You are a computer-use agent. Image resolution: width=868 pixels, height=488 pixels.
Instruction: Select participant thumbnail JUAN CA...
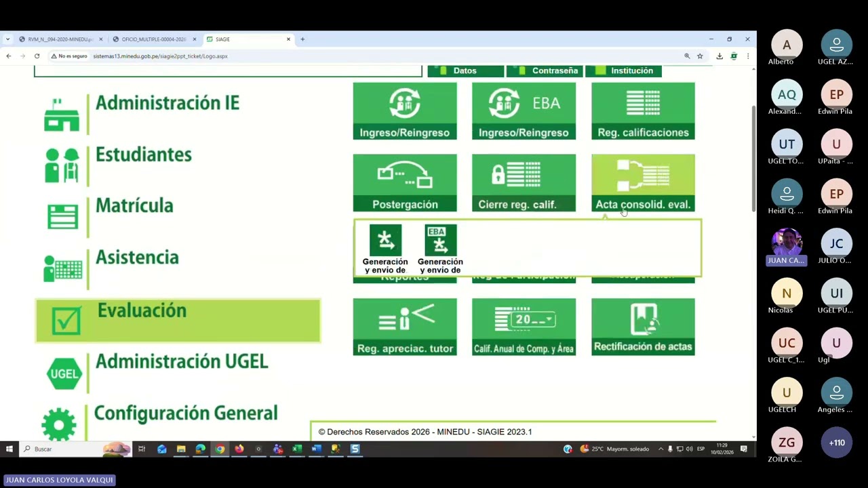[x=787, y=247]
